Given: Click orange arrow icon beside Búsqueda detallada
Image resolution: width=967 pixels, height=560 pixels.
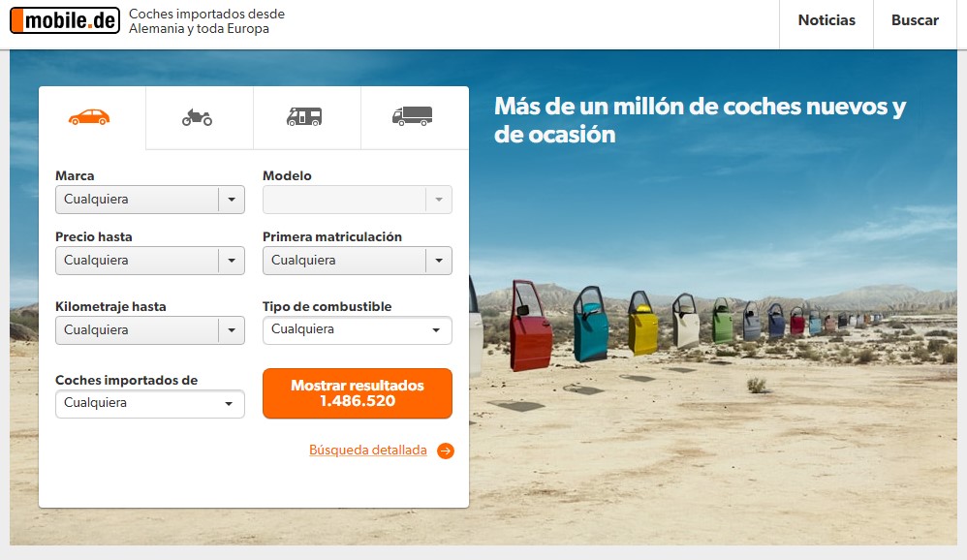Looking at the screenshot, I should click(x=446, y=451).
